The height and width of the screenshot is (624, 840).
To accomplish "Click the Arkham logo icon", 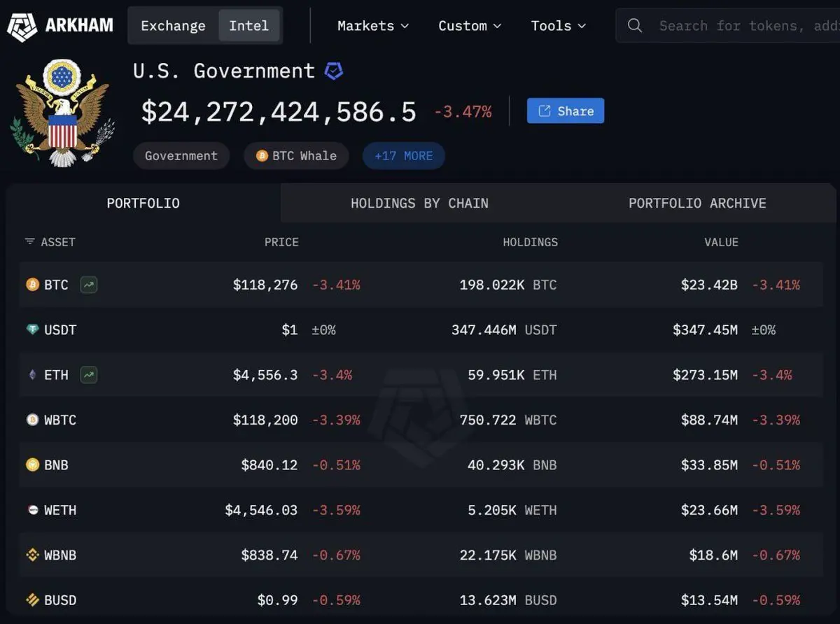I will (22, 26).
